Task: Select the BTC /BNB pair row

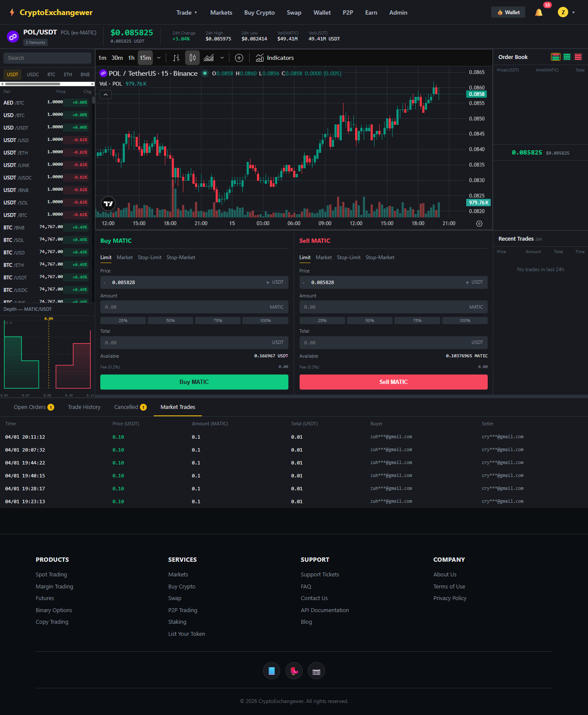Action: pos(46,227)
